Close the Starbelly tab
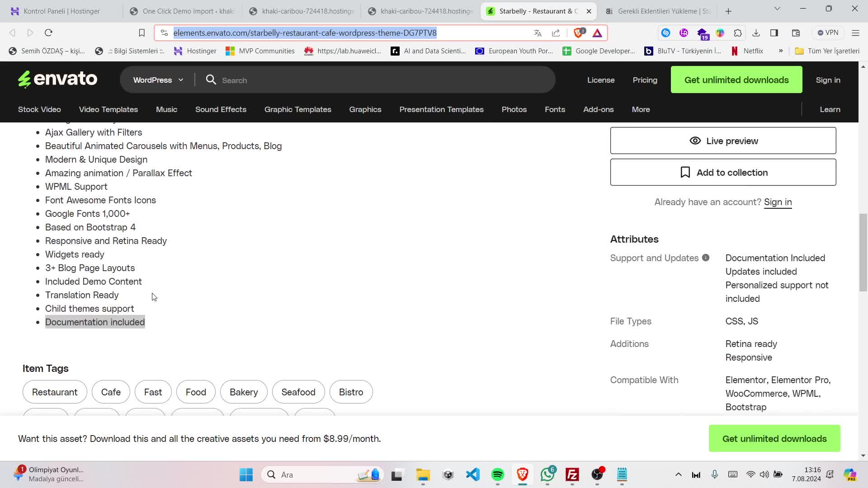 [x=589, y=11]
